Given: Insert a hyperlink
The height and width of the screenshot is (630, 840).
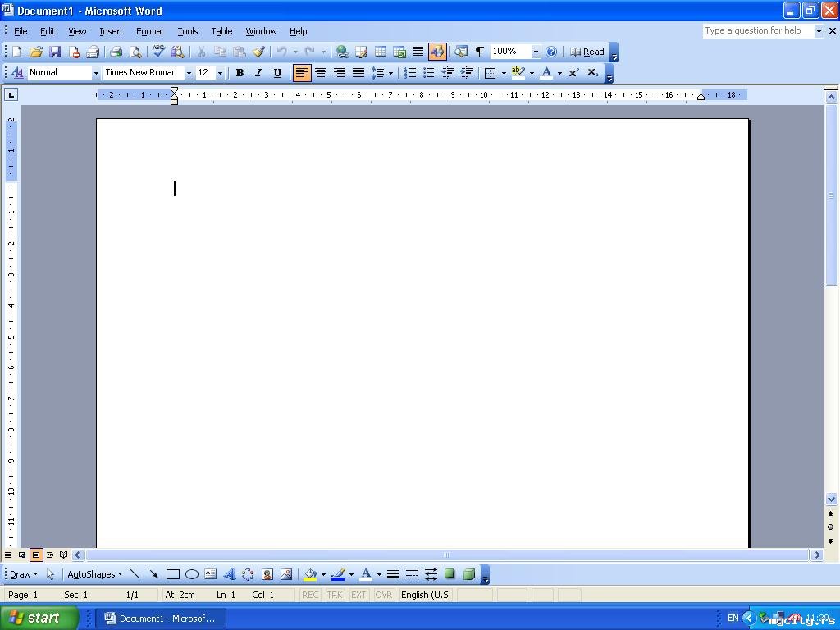Looking at the screenshot, I should point(342,52).
